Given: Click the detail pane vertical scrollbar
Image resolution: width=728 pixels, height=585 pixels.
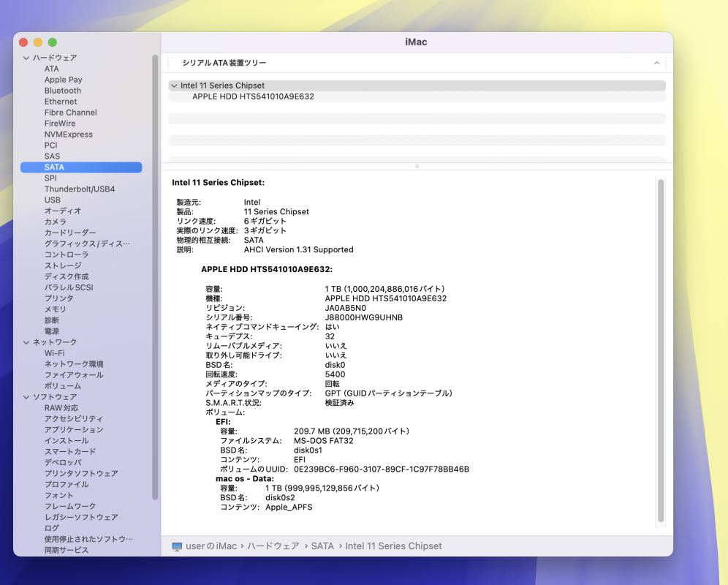Looking at the screenshot, I should pyautogui.click(x=661, y=351).
